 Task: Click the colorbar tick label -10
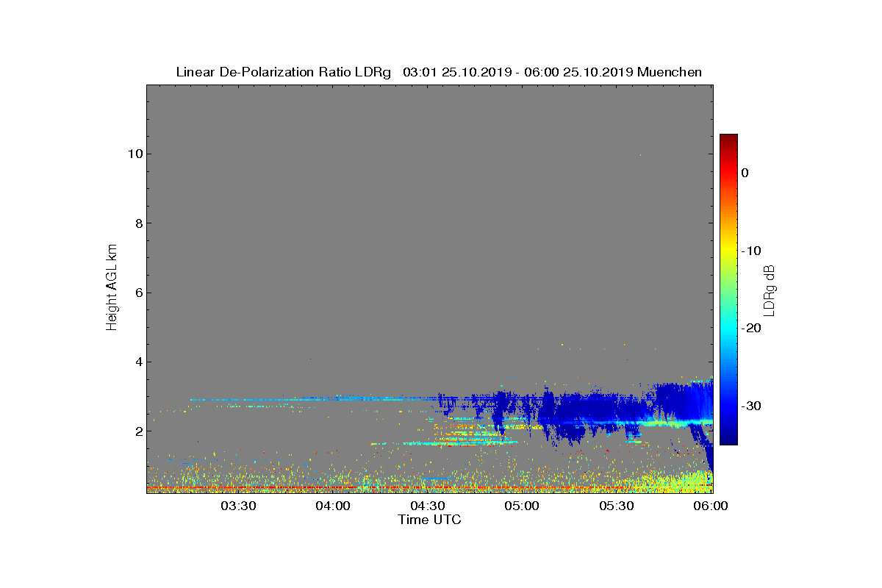click(x=751, y=251)
